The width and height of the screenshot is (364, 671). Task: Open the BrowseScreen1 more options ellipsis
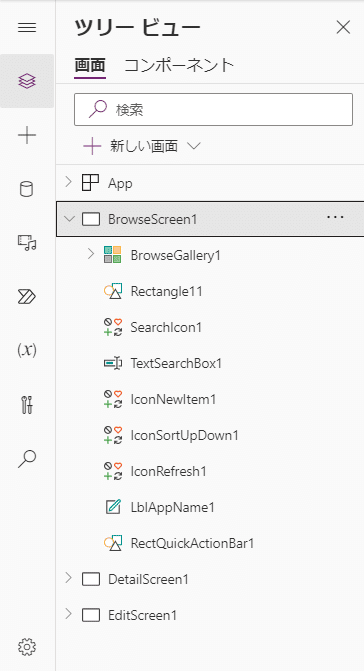(335, 217)
